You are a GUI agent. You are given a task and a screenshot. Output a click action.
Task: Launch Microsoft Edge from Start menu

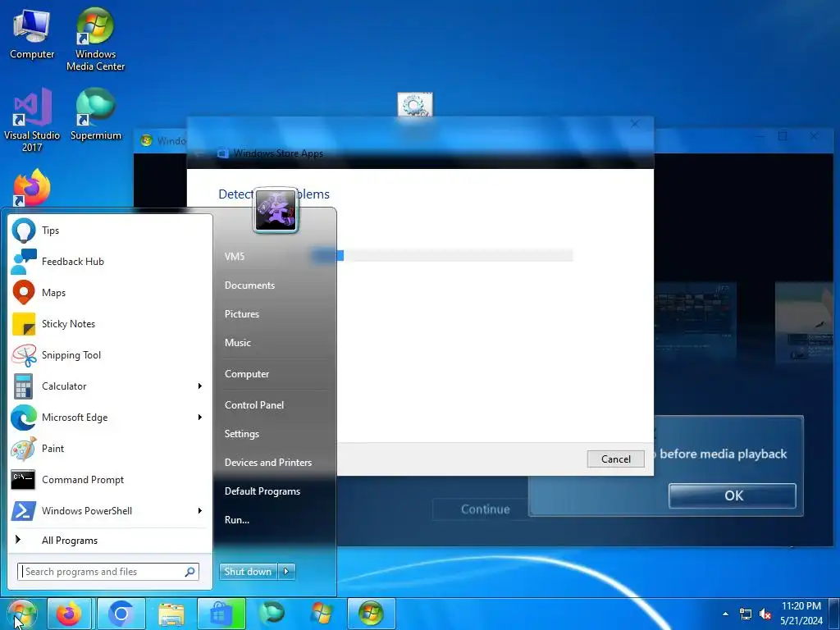(x=102, y=418)
